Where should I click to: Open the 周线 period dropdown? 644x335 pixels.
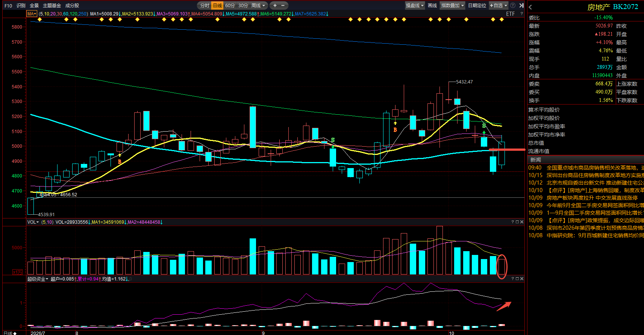pos(258,5)
